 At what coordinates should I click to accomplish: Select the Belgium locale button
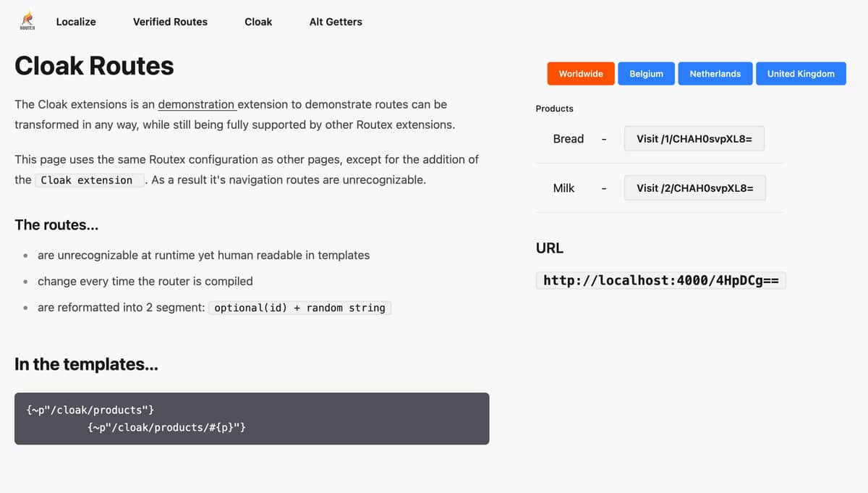[646, 74]
